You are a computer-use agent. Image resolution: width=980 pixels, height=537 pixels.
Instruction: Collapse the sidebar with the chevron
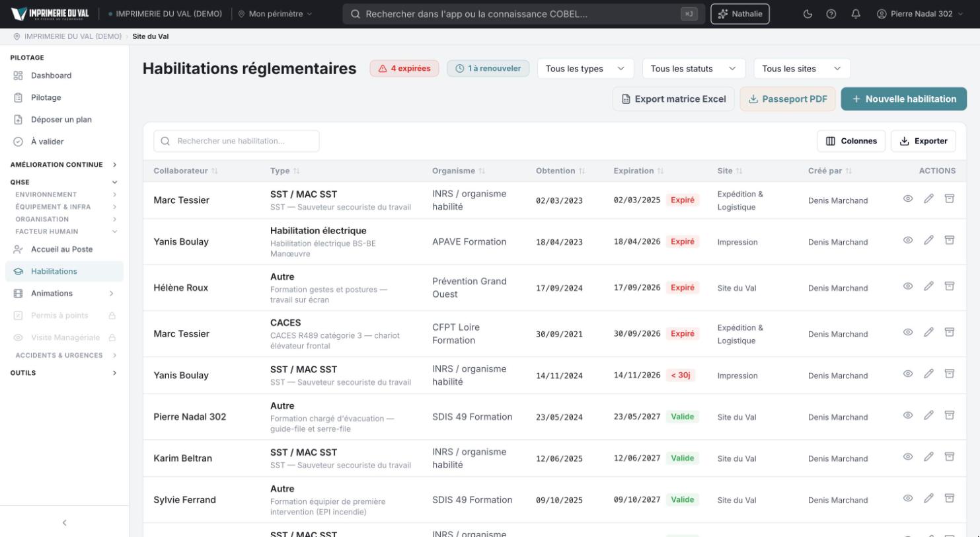(64, 522)
